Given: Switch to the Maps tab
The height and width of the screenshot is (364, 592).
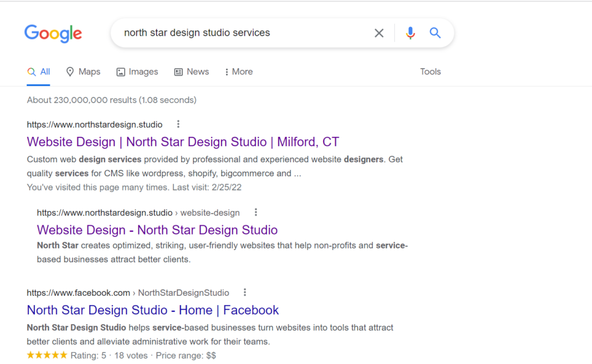Looking at the screenshot, I should tap(83, 72).
